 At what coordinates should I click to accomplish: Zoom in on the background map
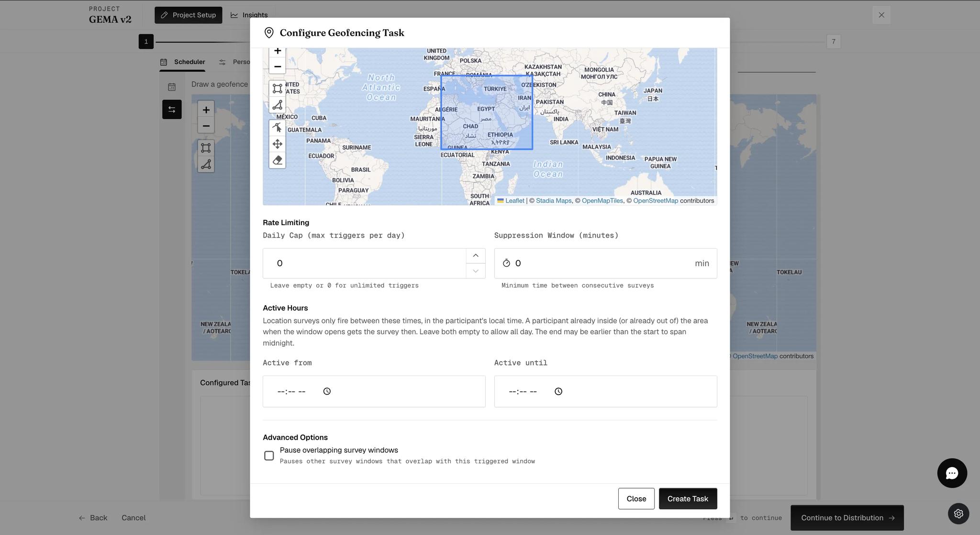206,110
